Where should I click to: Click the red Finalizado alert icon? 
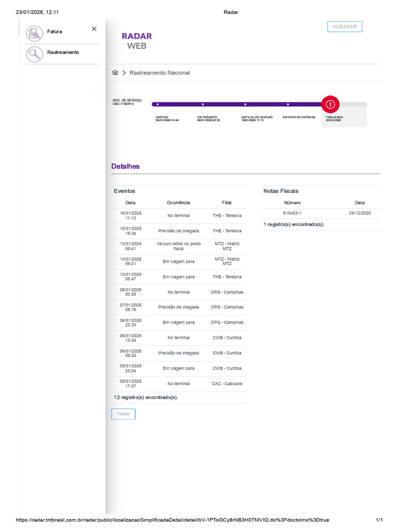point(330,104)
